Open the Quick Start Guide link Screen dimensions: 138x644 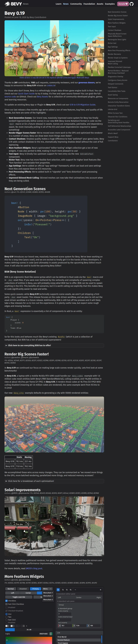tap(26, 93)
